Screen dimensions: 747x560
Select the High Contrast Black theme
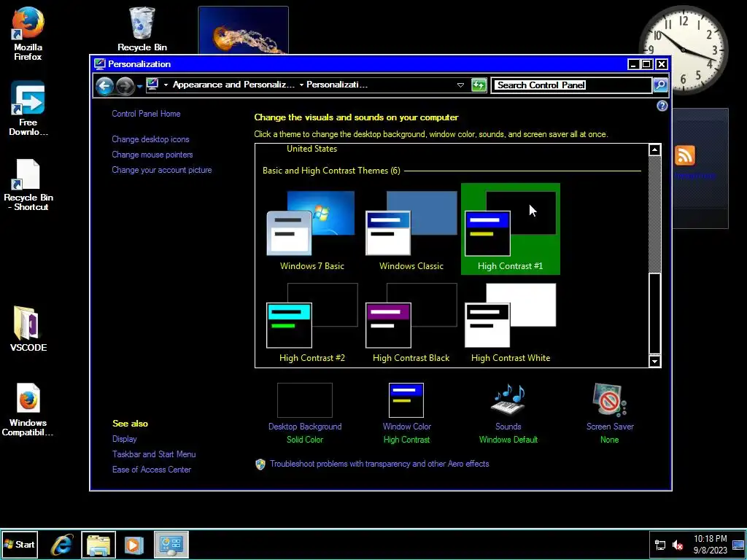coord(411,322)
